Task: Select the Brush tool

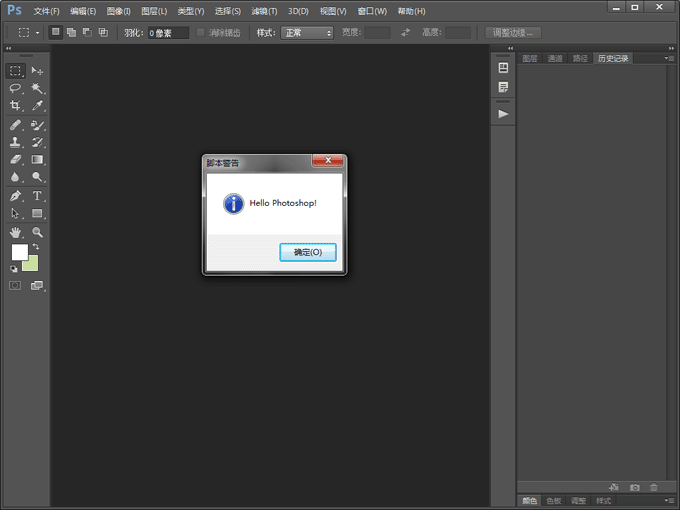Action: click(37, 125)
